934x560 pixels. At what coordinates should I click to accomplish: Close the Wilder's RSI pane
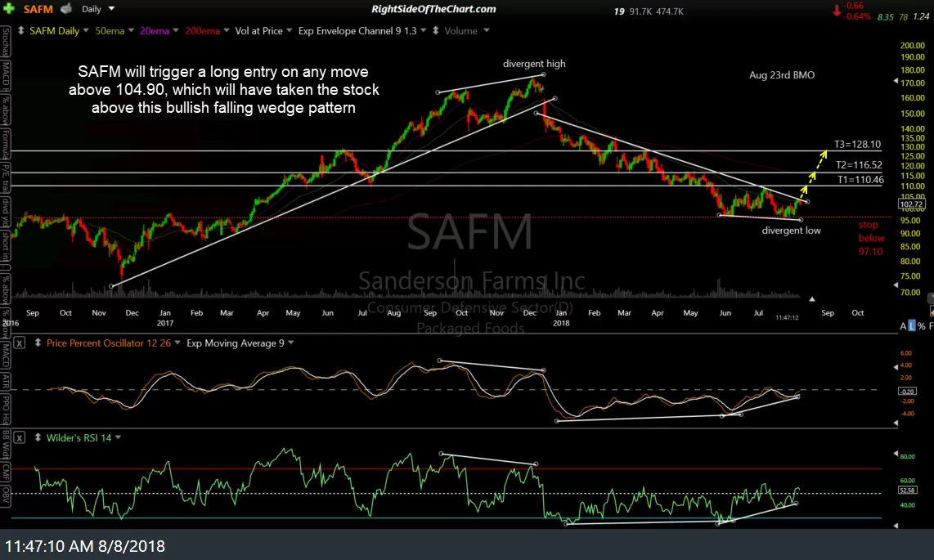(19, 437)
